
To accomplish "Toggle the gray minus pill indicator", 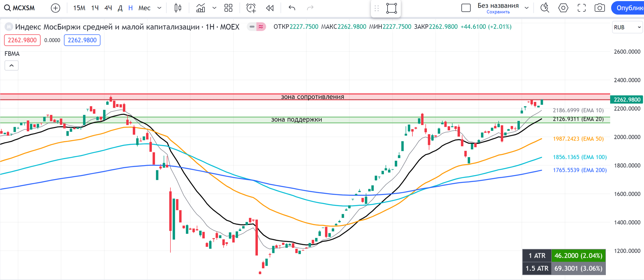I will [252, 27].
